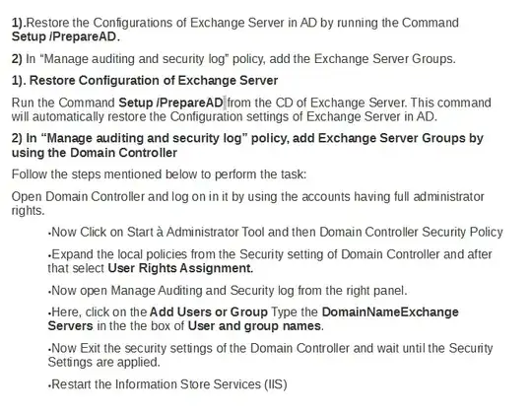The width and height of the screenshot is (532, 414).
Task: Click the bold heading 'using the Domain Controller'
Action: [95, 153]
